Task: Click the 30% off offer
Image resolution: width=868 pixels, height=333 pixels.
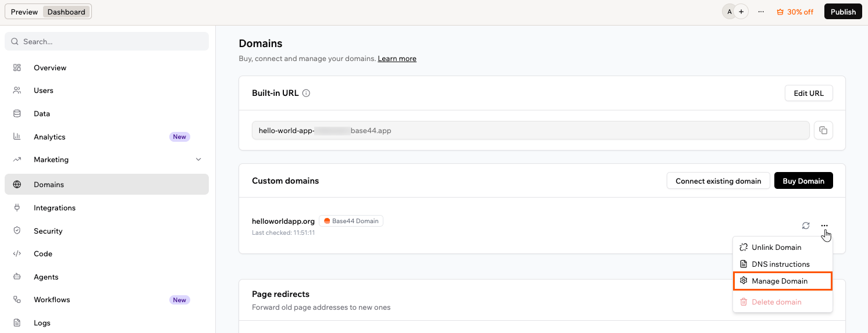Action: pyautogui.click(x=795, y=12)
